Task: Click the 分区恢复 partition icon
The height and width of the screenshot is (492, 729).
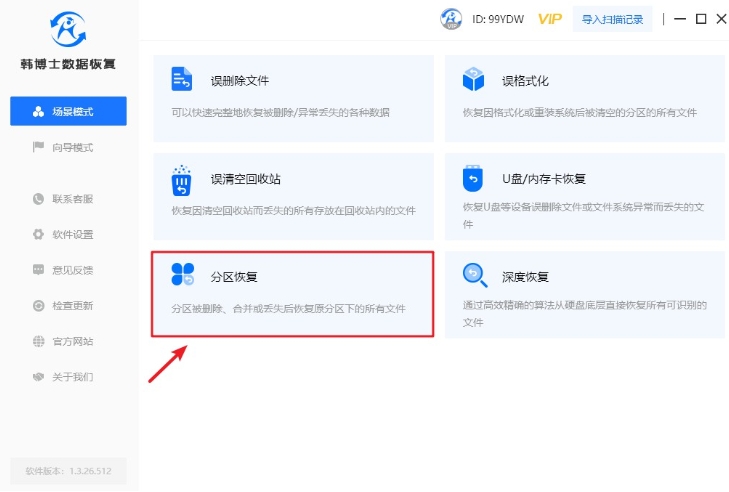Action: point(181,276)
